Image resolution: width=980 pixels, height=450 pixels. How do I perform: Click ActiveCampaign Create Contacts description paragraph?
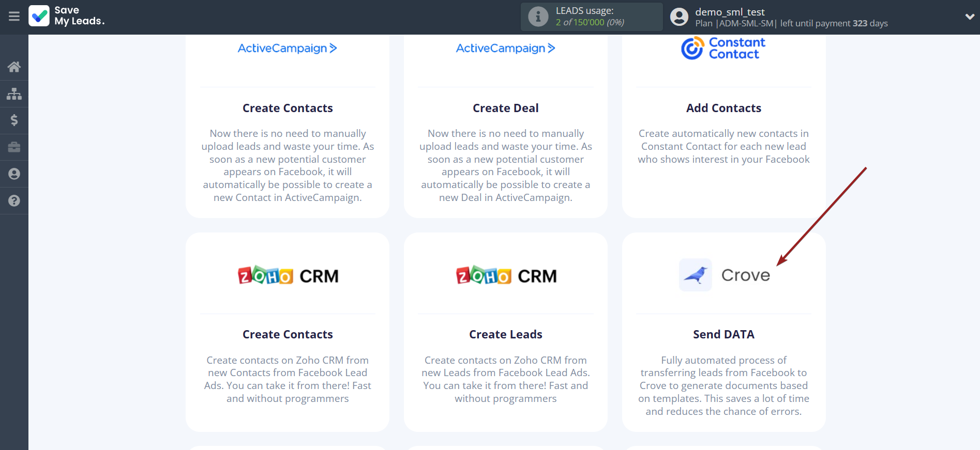tap(288, 165)
